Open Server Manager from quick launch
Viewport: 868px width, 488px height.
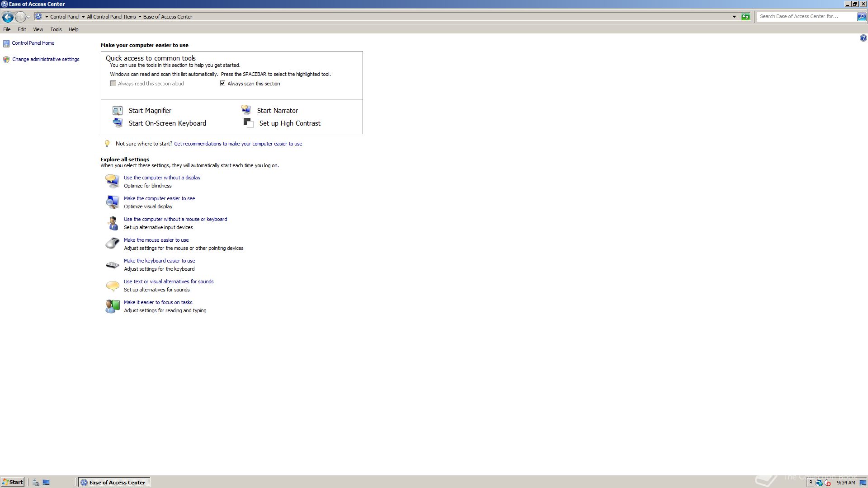pyautogui.click(x=36, y=483)
